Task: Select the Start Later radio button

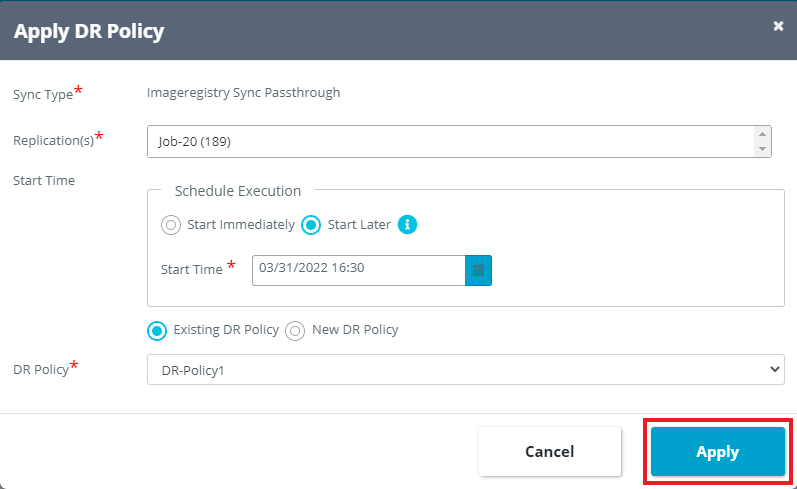Action: pyautogui.click(x=311, y=225)
